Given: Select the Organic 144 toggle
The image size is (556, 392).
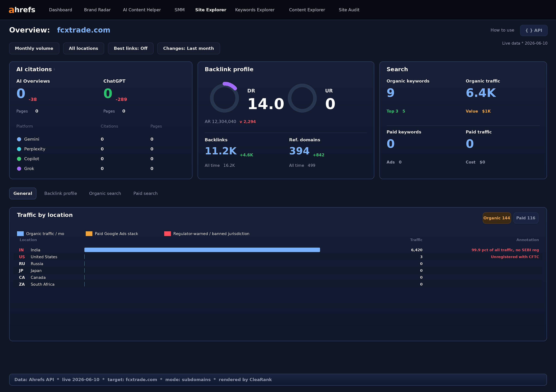Looking at the screenshot, I should pyautogui.click(x=497, y=218).
